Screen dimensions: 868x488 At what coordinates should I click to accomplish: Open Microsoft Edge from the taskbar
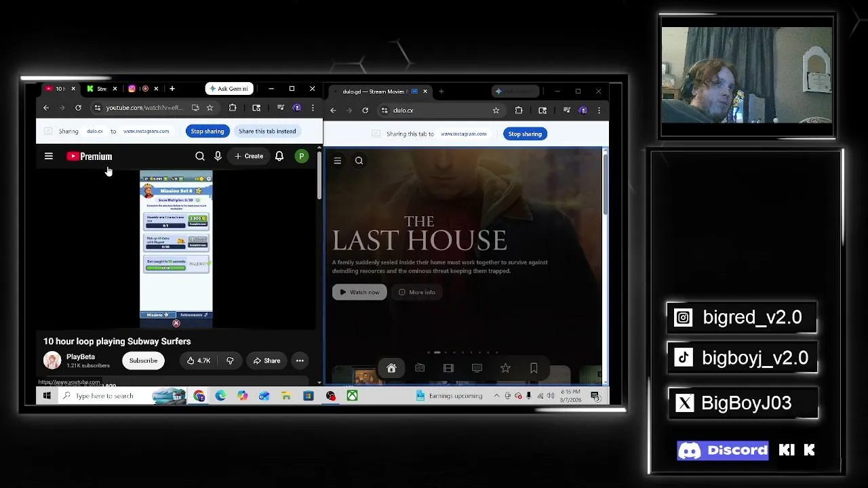click(220, 396)
